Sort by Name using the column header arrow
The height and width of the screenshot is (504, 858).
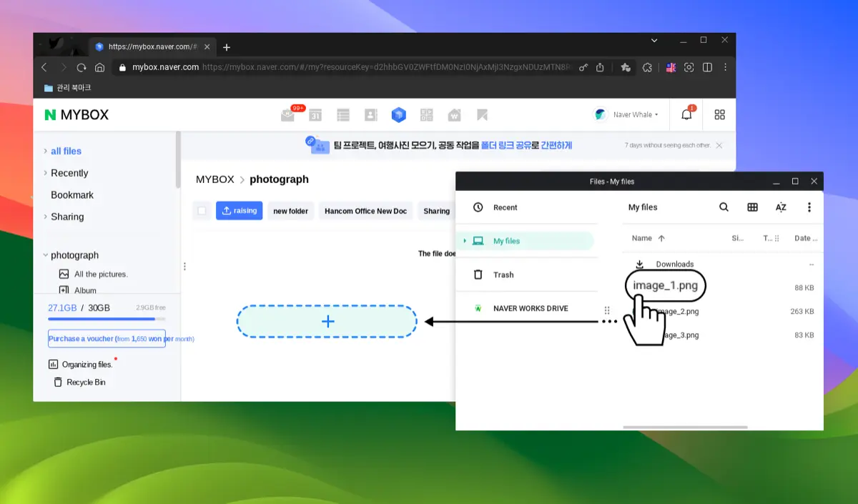(661, 238)
